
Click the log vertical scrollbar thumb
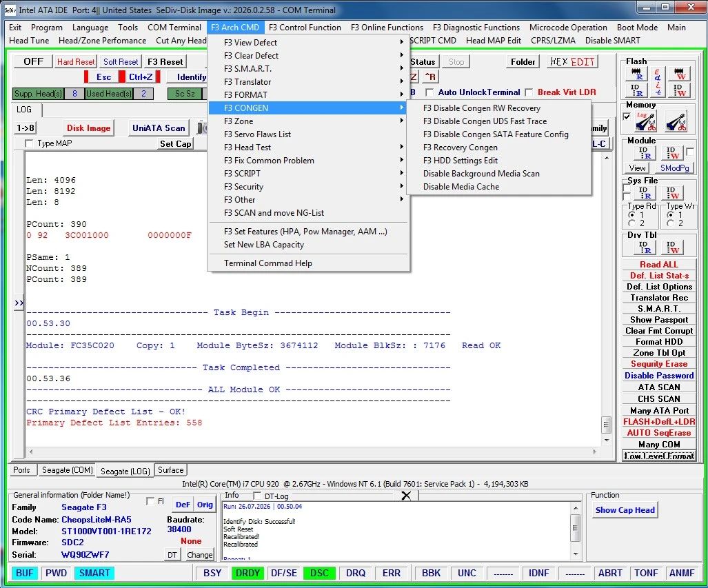[607, 425]
